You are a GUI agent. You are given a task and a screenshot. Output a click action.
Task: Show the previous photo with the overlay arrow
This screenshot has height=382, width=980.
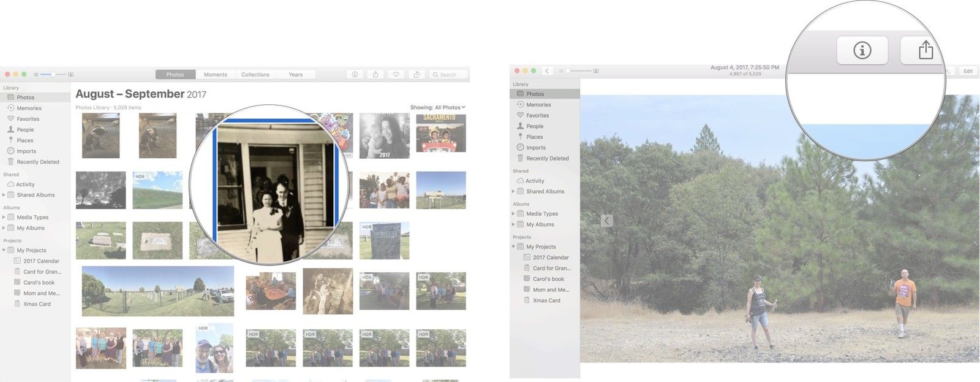pos(606,221)
